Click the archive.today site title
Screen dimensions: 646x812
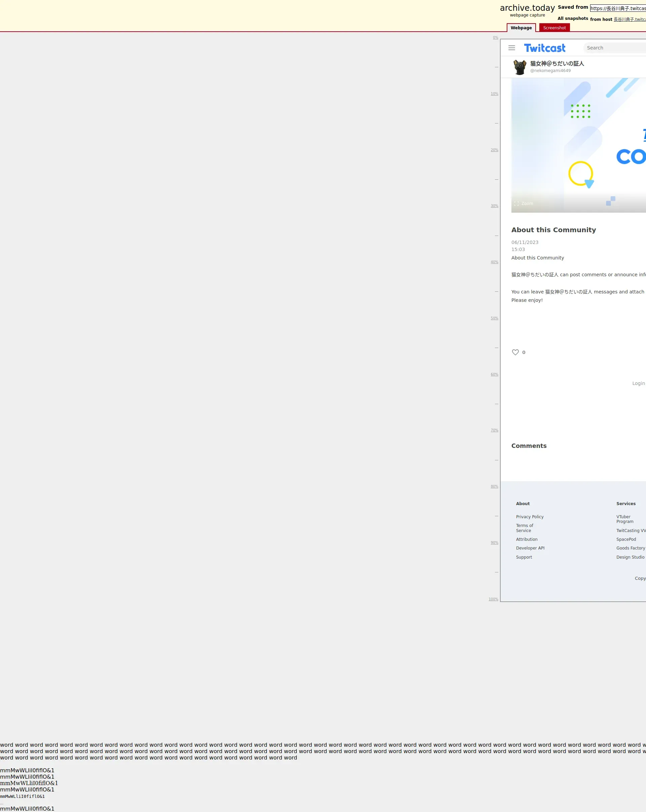point(527,8)
